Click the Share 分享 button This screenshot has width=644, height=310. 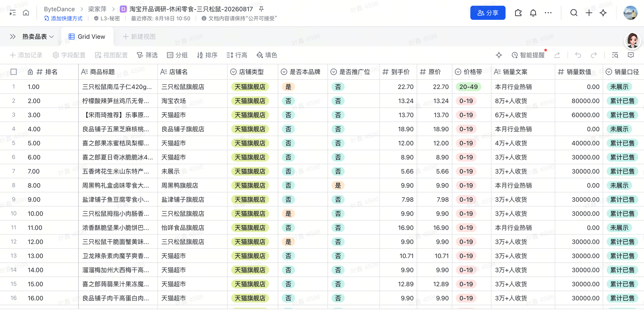click(488, 13)
